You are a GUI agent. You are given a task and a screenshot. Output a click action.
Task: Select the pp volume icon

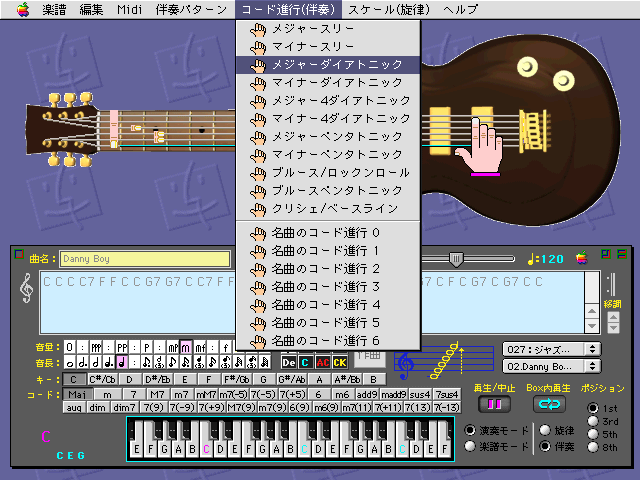point(122,347)
